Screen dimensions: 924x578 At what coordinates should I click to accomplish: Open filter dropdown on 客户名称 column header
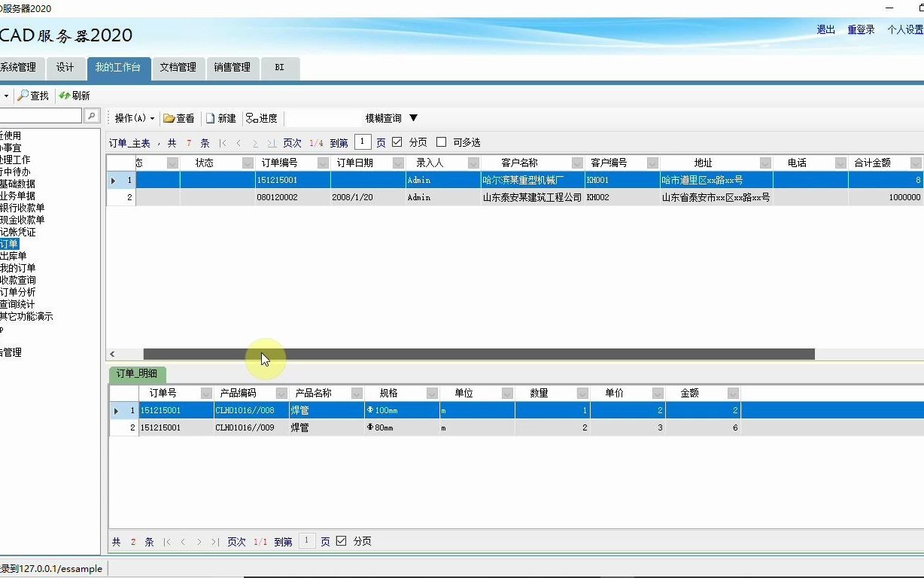(x=576, y=162)
